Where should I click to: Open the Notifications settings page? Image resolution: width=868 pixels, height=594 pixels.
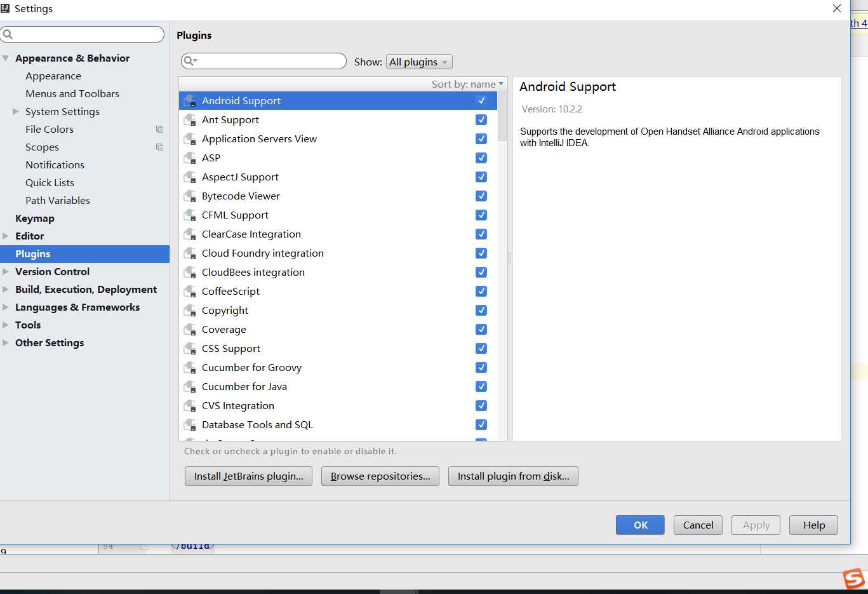click(x=55, y=165)
